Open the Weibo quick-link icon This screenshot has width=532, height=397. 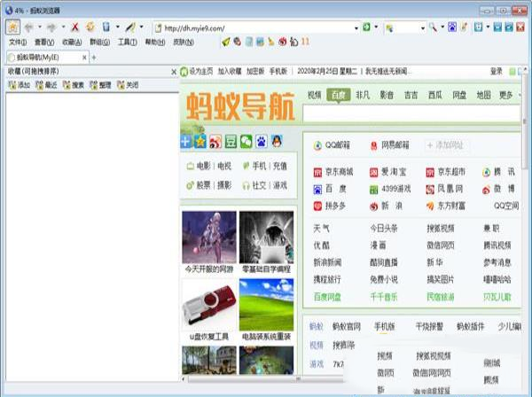[215, 142]
